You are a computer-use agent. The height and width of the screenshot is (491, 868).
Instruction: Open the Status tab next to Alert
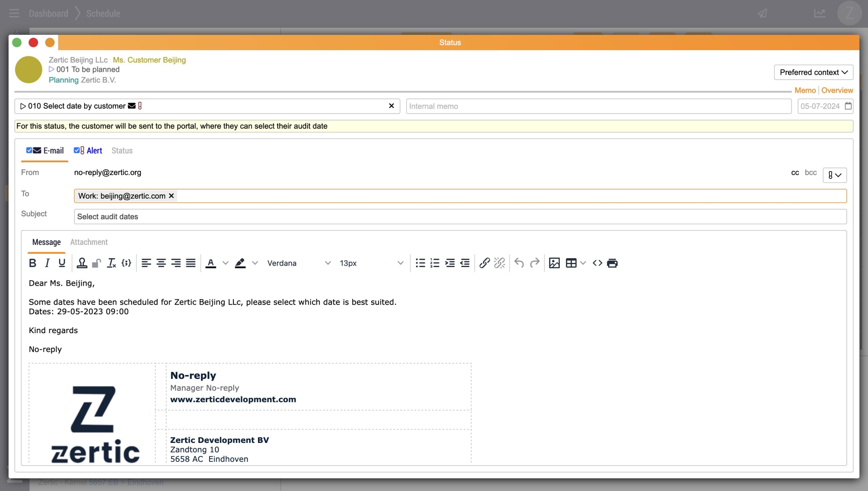[x=122, y=150]
